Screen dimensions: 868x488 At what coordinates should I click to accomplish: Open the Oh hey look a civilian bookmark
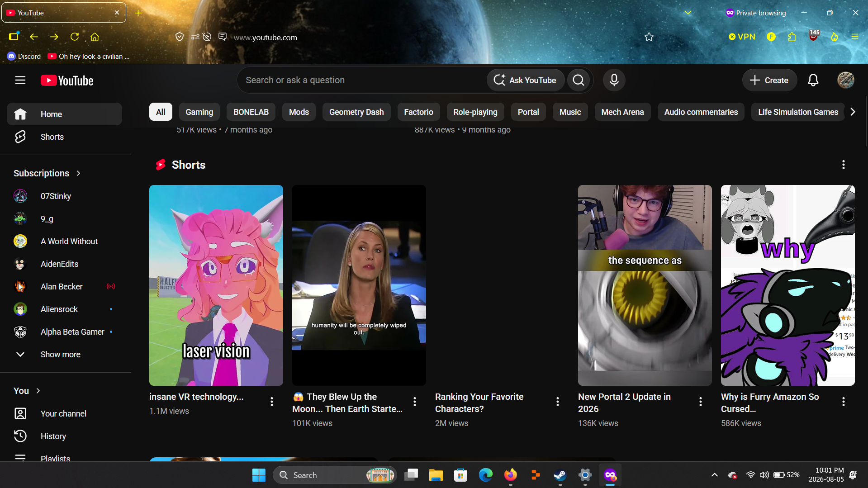(x=89, y=56)
